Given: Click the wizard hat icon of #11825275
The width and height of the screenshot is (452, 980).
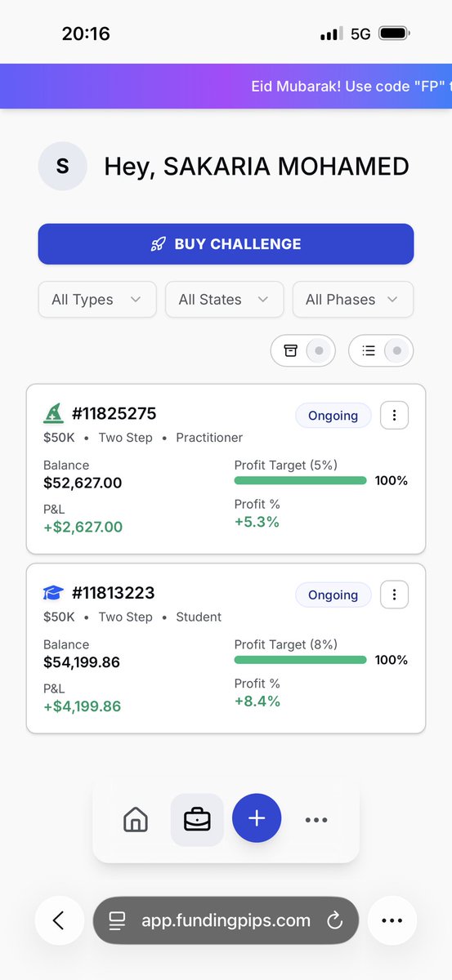Looking at the screenshot, I should click(53, 413).
